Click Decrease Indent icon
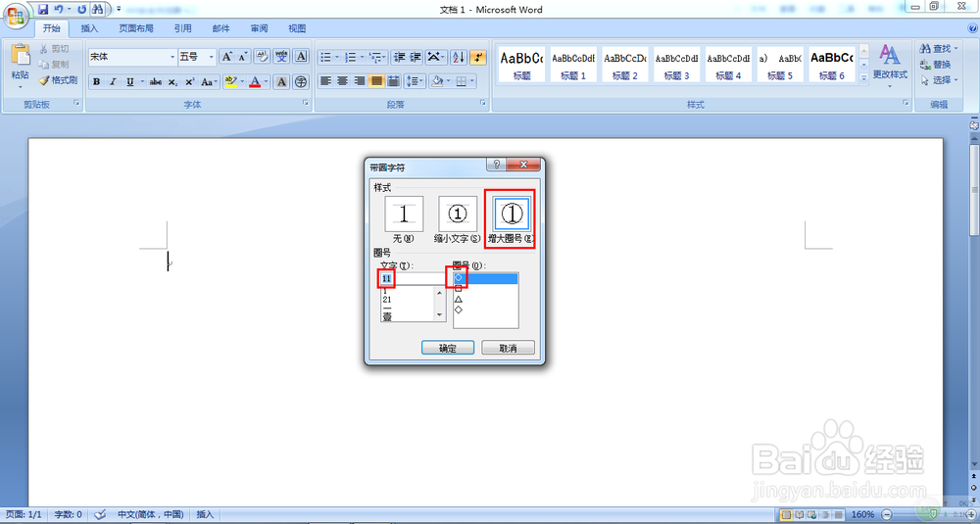This screenshot has width=980, height=524. click(400, 57)
